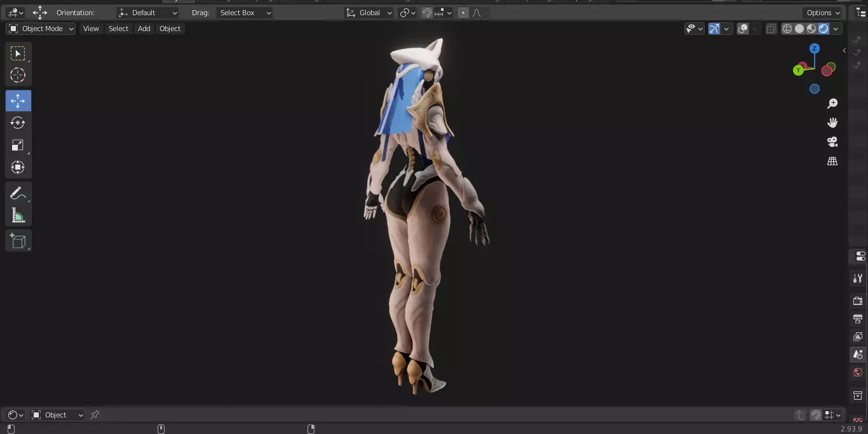Pick the Rotate tool

pyautogui.click(x=18, y=123)
